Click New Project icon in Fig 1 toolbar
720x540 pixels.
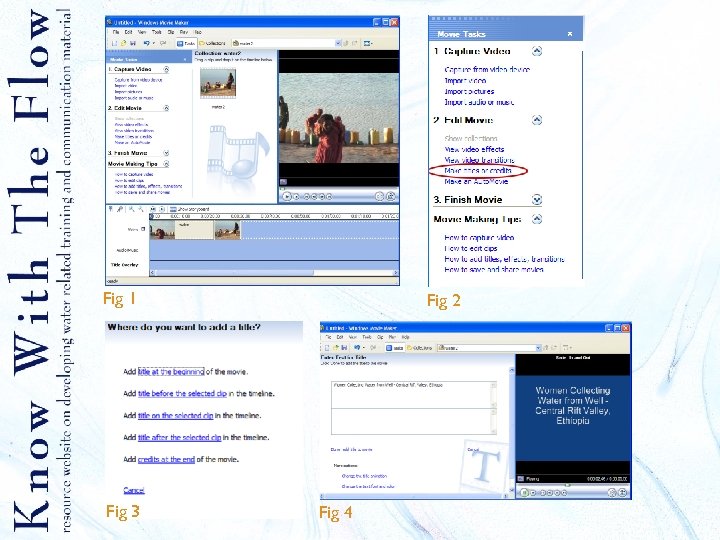tap(114, 43)
